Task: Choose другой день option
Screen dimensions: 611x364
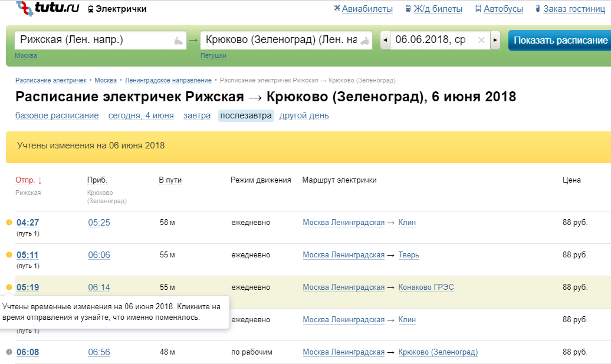Action: pyautogui.click(x=304, y=115)
